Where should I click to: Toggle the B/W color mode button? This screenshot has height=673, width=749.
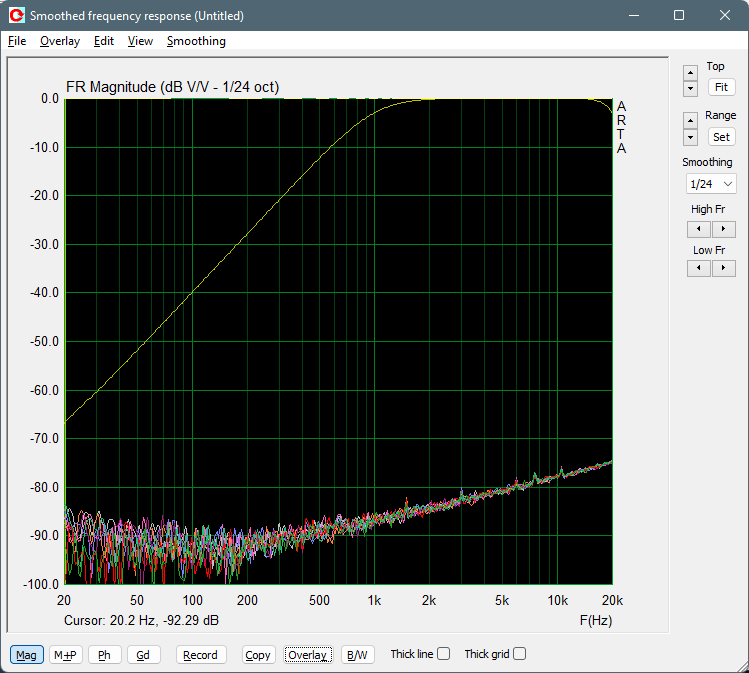tap(357, 655)
